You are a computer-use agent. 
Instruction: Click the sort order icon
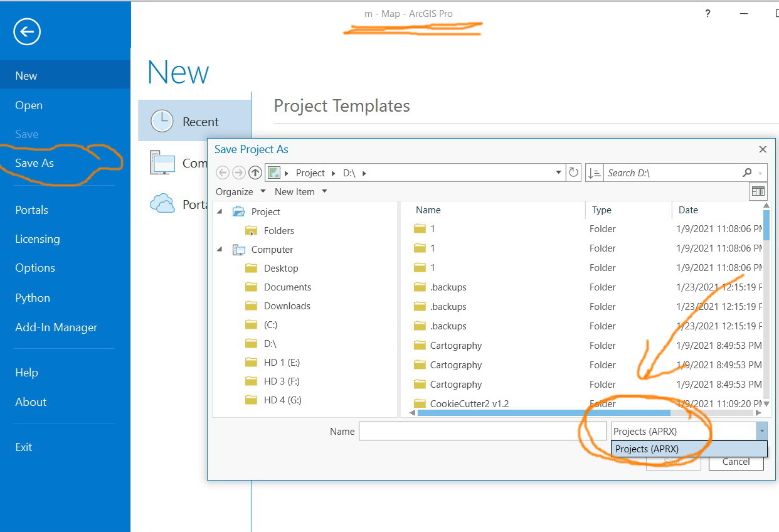click(595, 173)
